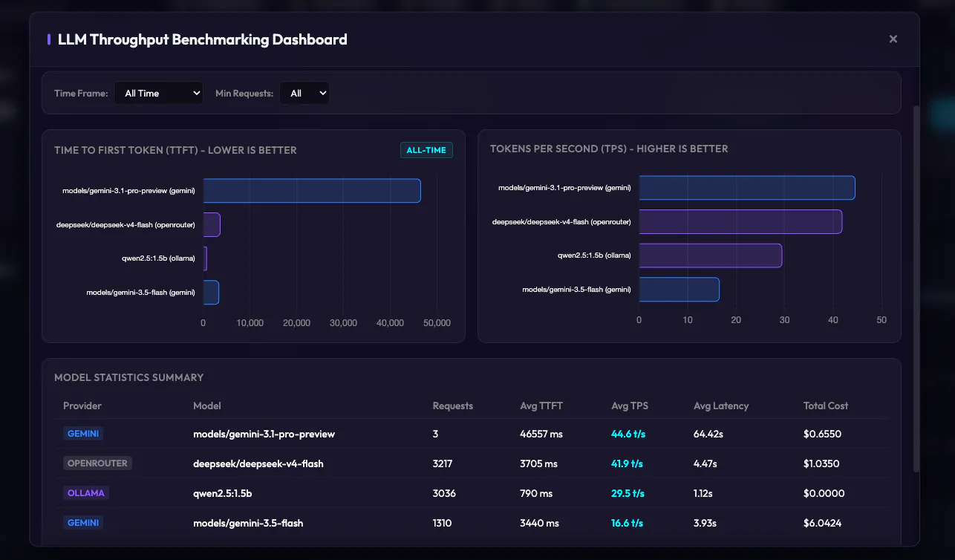Click the 3705 ms TTFT value
The height and width of the screenshot is (560, 955).
pyautogui.click(x=538, y=463)
